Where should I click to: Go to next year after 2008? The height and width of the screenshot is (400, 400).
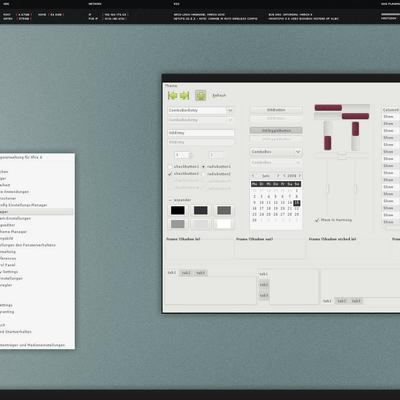(x=300, y=176)
